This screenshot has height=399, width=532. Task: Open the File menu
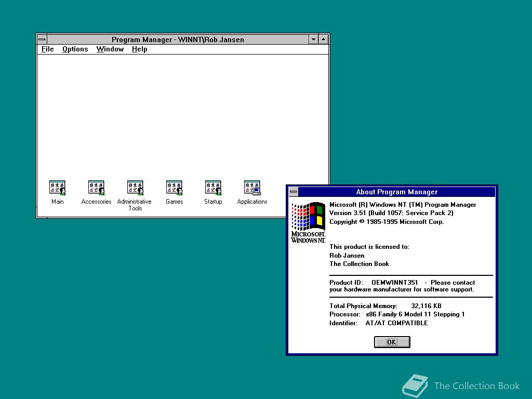47,49
